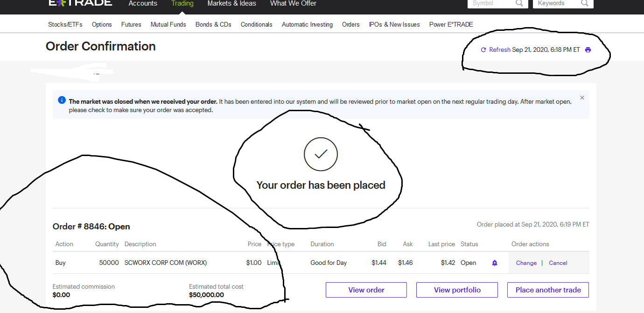
Task: Click the quantity value 50000
Action: point(109,263)
